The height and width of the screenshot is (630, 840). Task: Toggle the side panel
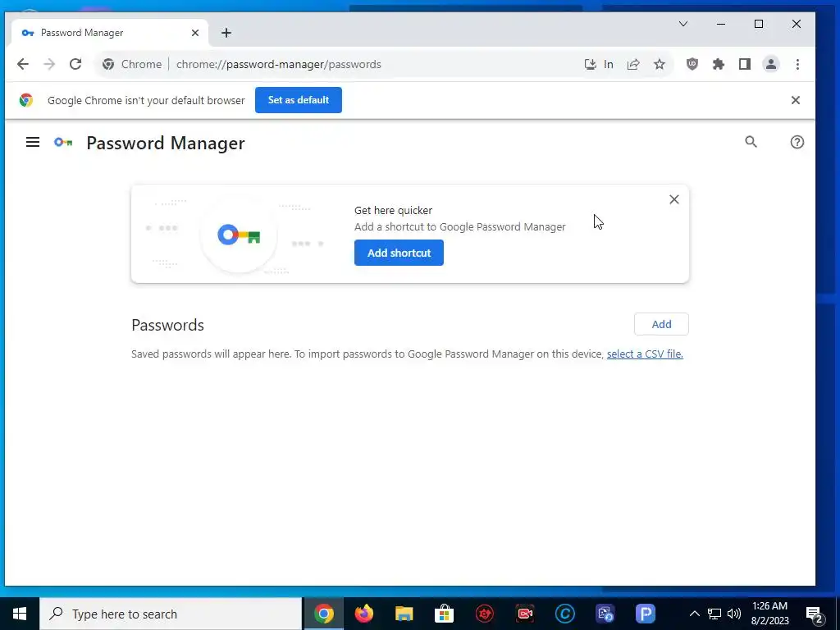point(745,64)
